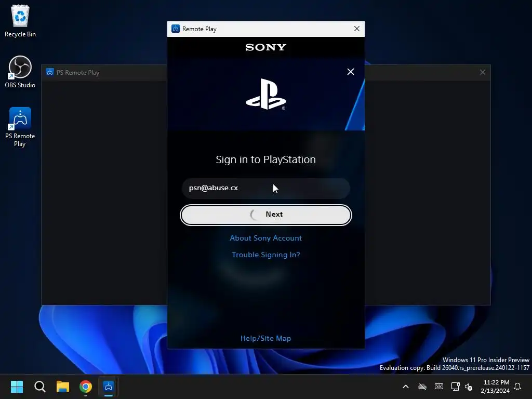This screenshot has width=532, height=399.
Task: Select PS Remote Play taskbar icon
Action: (x=109, y=387)
